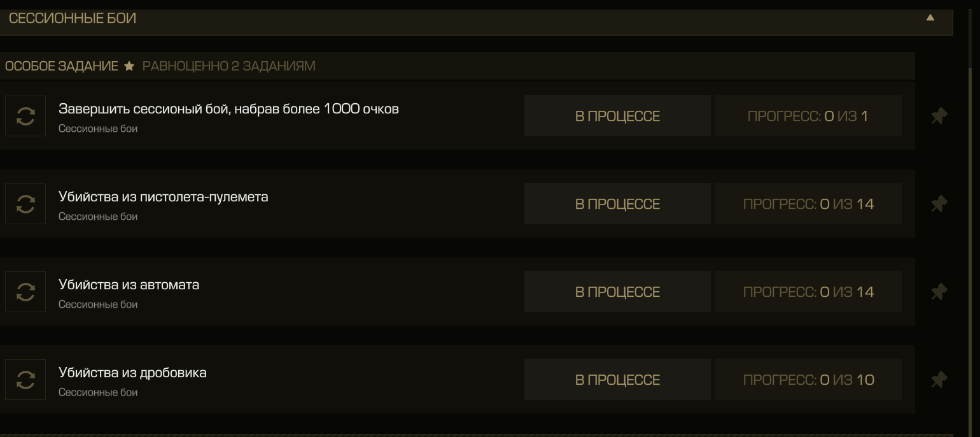Click progress 0 из 10 for shotgun
The image size is (980, 437).
(x=808, y=380)
